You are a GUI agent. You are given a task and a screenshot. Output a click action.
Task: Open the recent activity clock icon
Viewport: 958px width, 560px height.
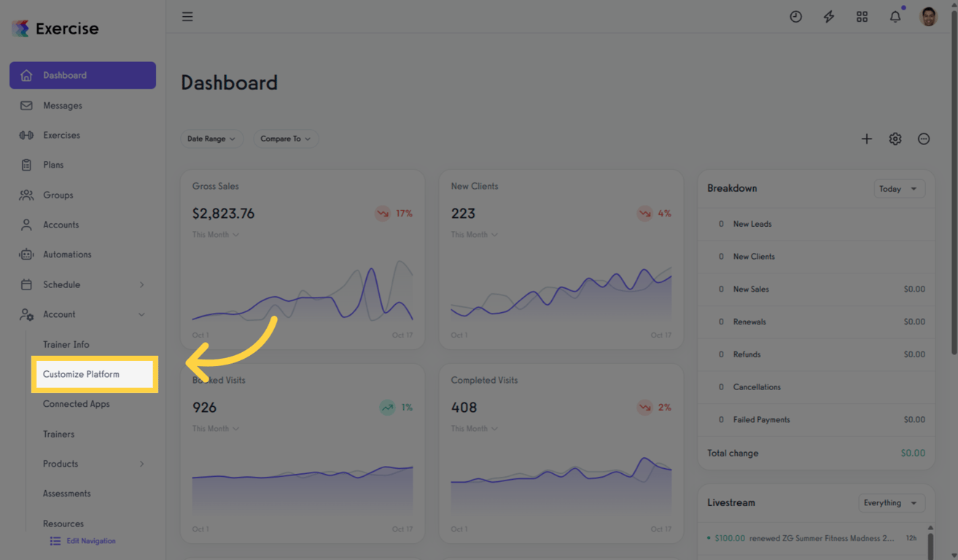(795, 16)
